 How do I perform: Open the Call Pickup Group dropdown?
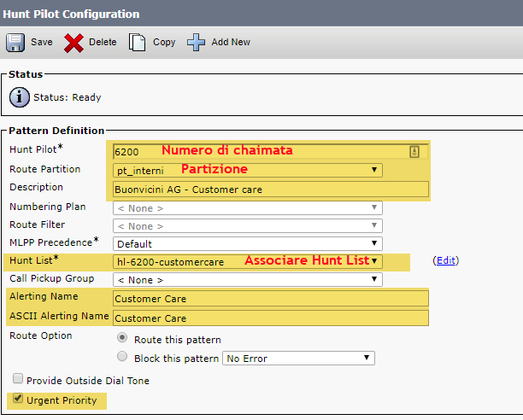coord(248,279)
